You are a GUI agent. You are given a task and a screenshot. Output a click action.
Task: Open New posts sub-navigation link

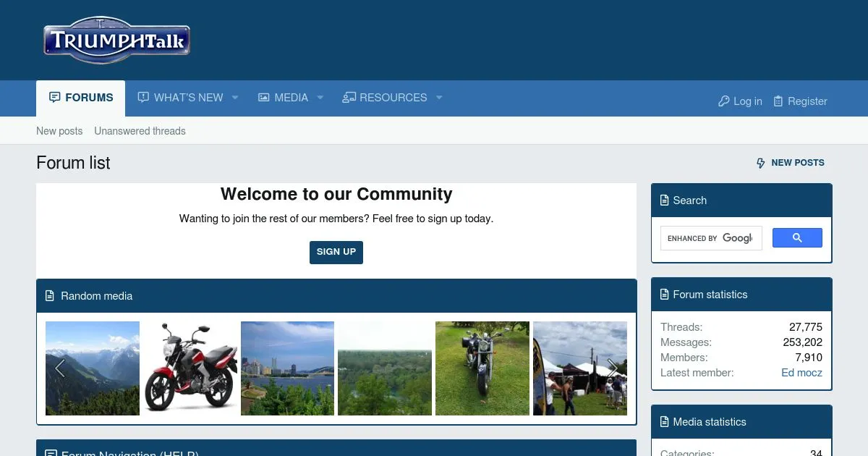59,131
